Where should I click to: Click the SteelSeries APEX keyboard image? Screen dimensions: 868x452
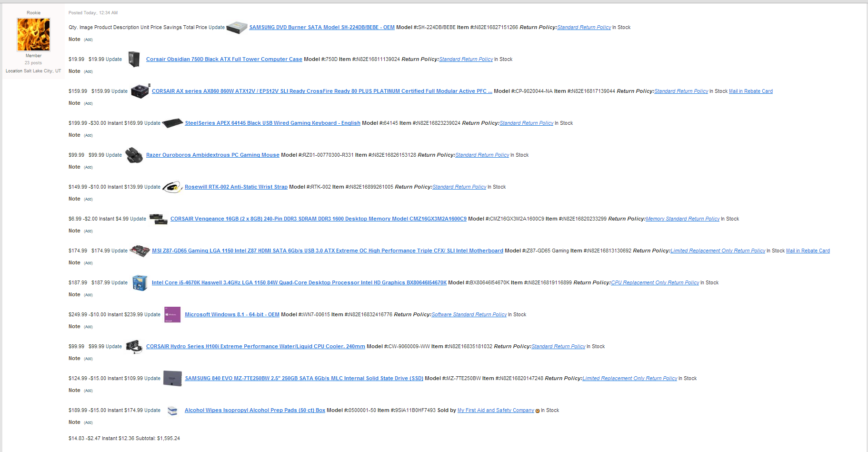[172, 123]
